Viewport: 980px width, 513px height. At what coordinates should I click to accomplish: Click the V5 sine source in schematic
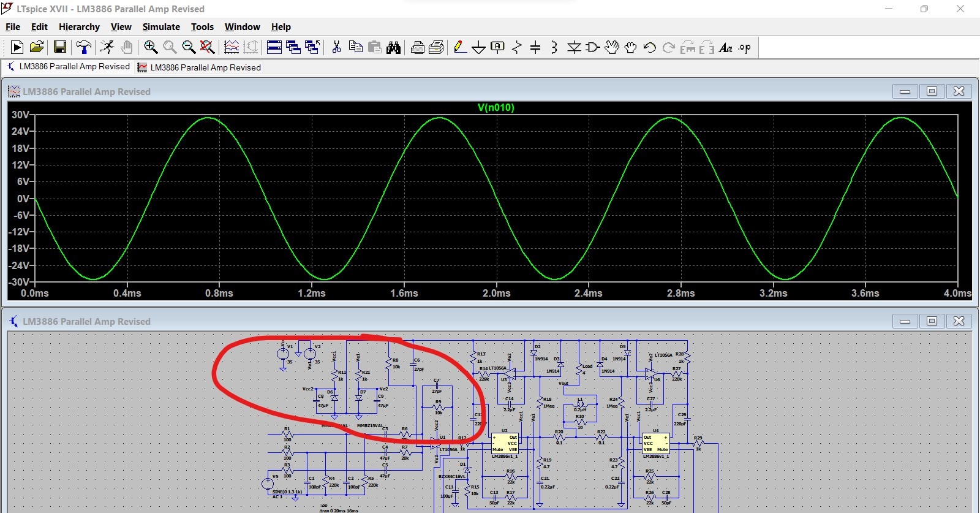(x=268, y=484)
